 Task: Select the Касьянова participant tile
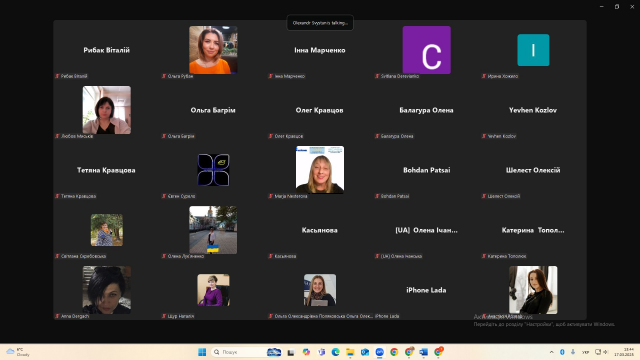pyautogui.click(x=320, y=230)
